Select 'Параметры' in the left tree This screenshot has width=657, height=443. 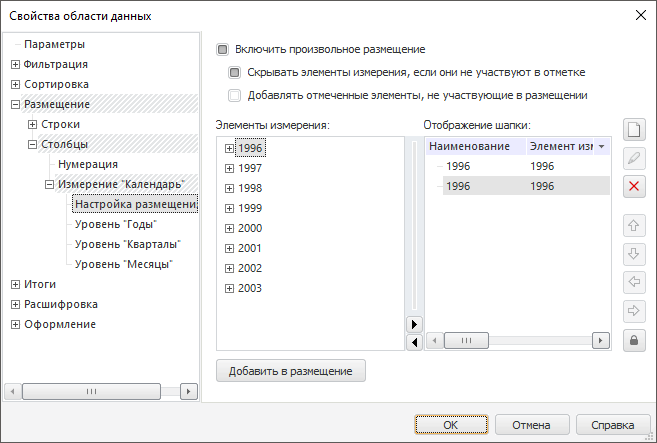pos(54,44)
